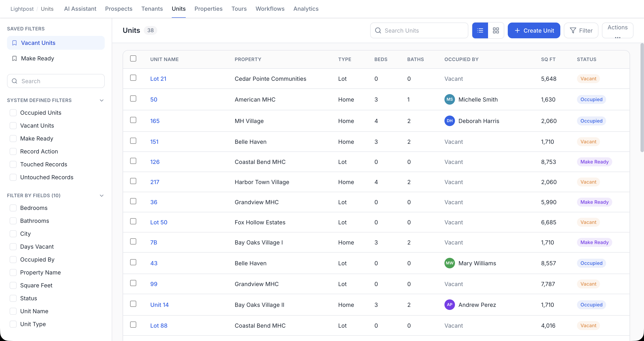644x341 pixels.
Task: Switch to the Properties tab
Action: (209, 9)
